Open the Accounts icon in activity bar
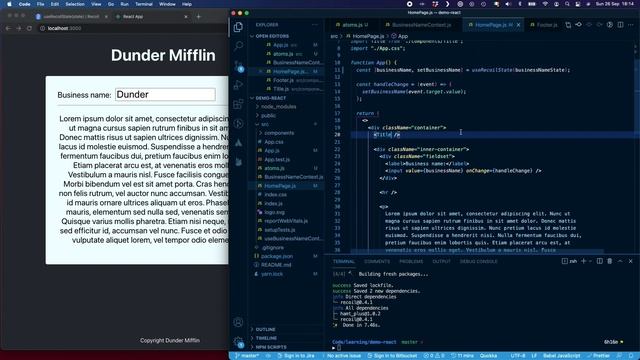640x360 pixels. (238, 322)
